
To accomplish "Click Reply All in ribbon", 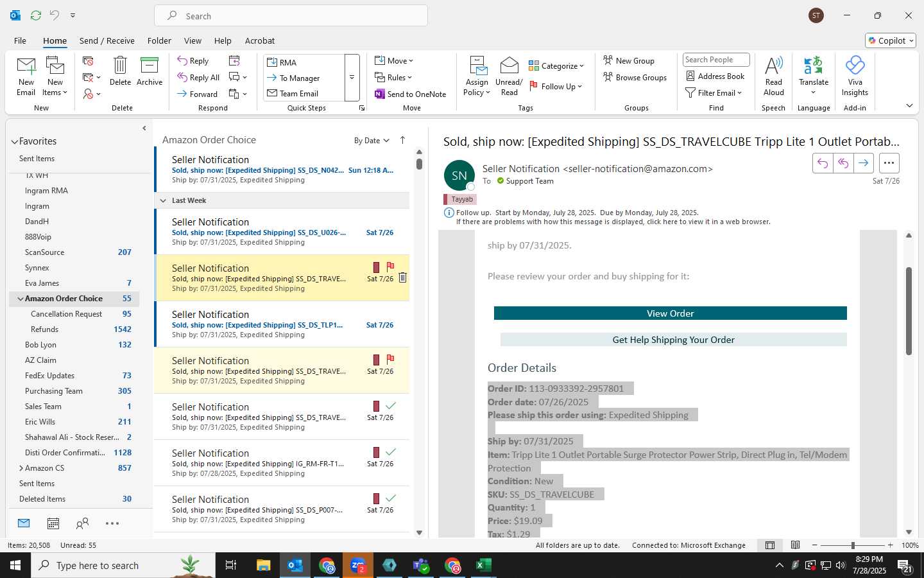I will [198, 78].
